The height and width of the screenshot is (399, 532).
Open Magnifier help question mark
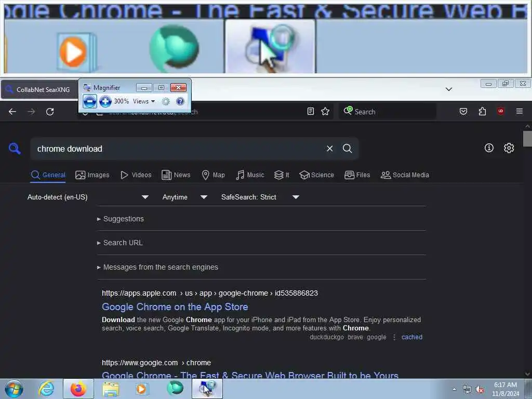[180, 101]
